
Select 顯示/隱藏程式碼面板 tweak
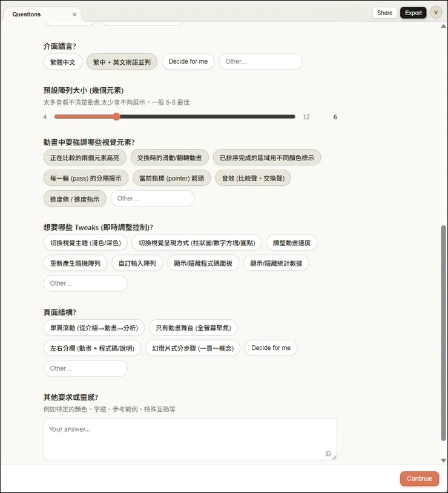[x=203, y=263]
